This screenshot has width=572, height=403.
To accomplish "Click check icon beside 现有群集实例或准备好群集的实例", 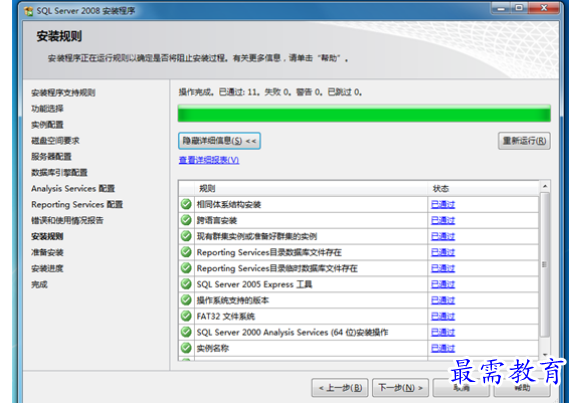I will pyautogui.click(x=186, y=236).
